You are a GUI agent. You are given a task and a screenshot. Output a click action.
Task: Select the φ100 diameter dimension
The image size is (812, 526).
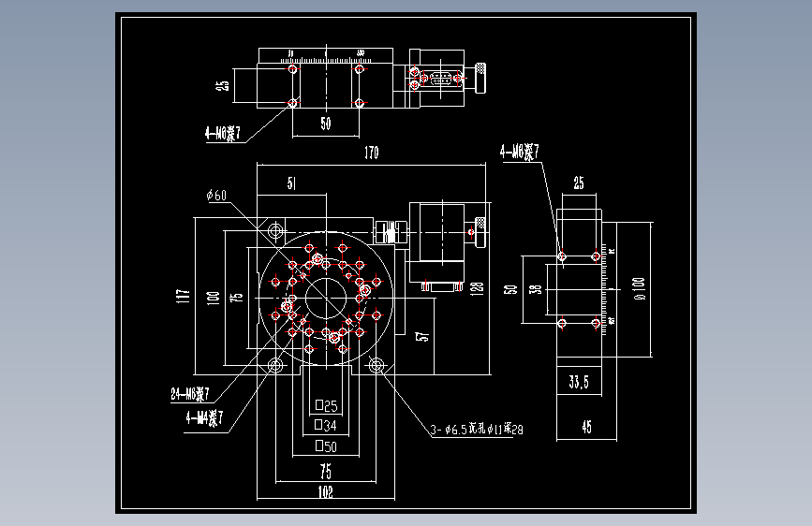(639, 288)
